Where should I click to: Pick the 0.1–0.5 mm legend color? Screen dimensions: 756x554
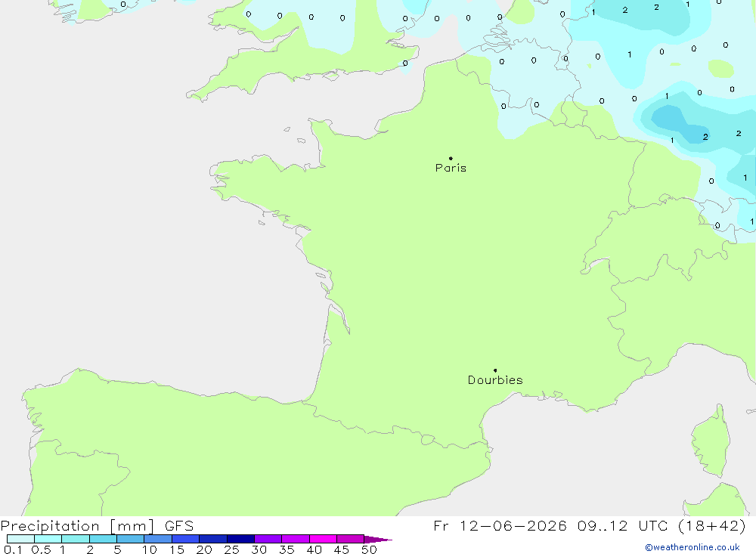point(20,539)
